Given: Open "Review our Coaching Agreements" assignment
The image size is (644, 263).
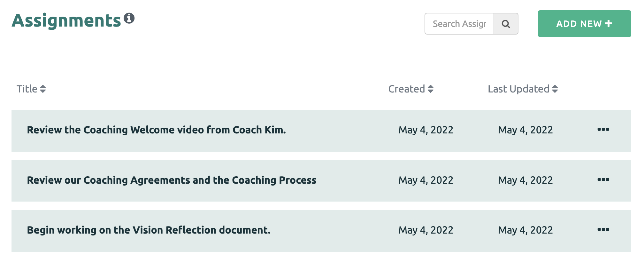Looking at the screenshot, I should (172, 180).
